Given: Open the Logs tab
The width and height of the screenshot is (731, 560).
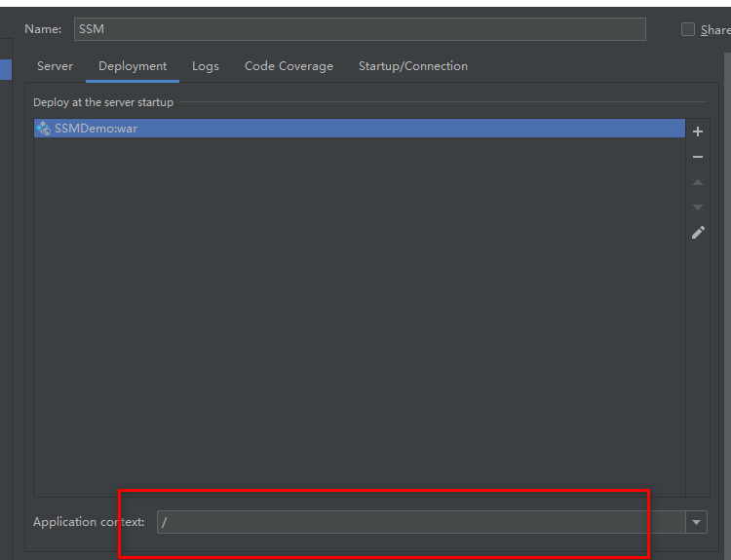Looking at the screenshot, I should pos(206,66).
